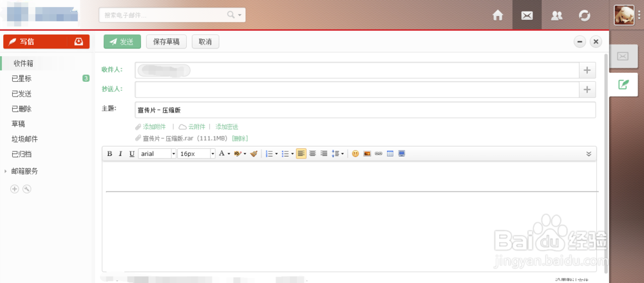Toggle underline formatting
The height and width of the screenshot is (283, 644).
pyautogui.click(x=132, y=153)
